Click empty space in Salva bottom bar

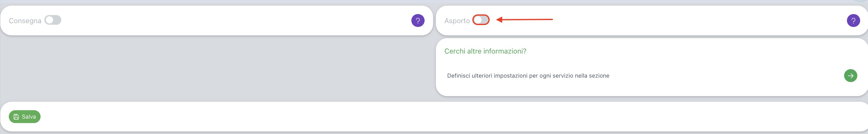point(438,116)
